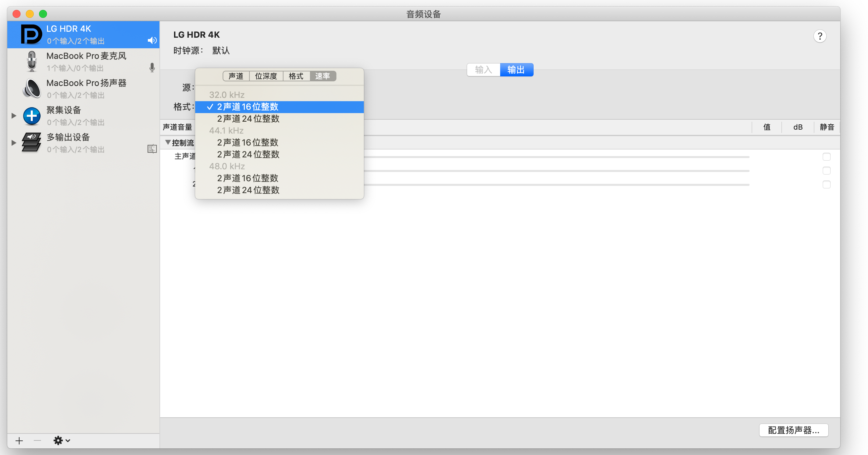
Task: Select the MacBook Pro microphone icon
Action: [32, 61]
